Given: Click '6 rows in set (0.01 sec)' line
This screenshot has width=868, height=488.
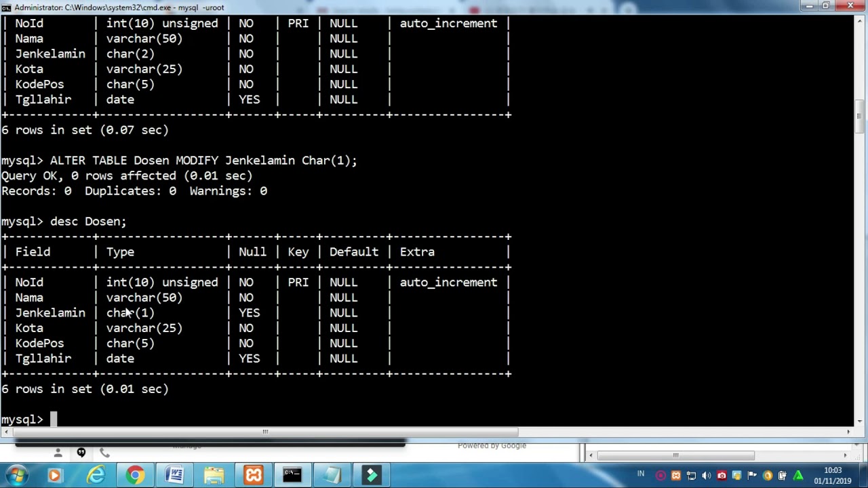Looking at the screenshot, I should pos(85,389).
